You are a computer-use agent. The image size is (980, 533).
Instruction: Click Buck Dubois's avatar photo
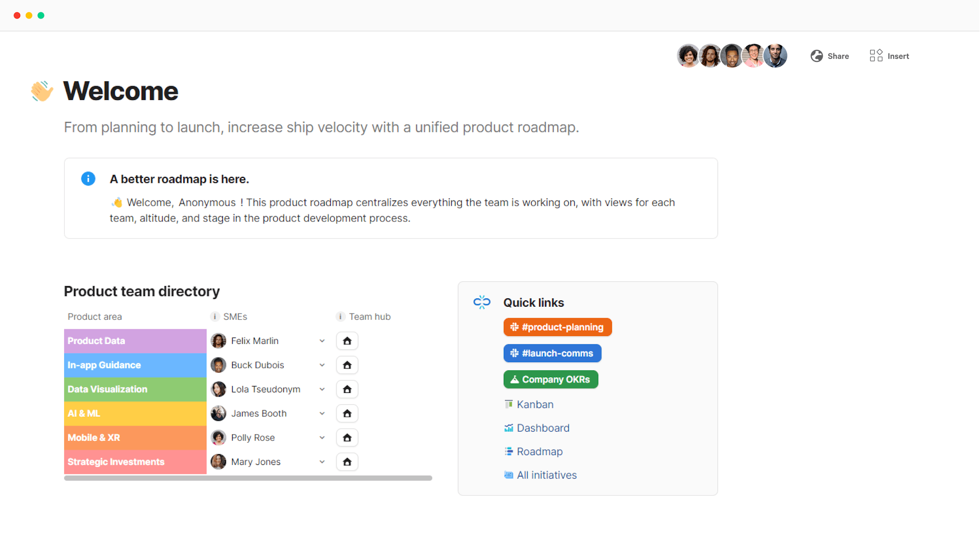point(218,365)
